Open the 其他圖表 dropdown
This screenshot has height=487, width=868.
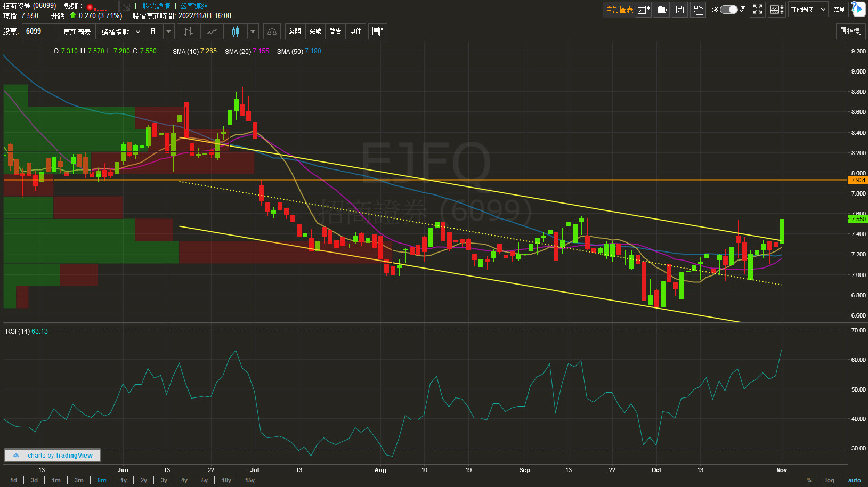pyautogui.click(x=808, y=10)
